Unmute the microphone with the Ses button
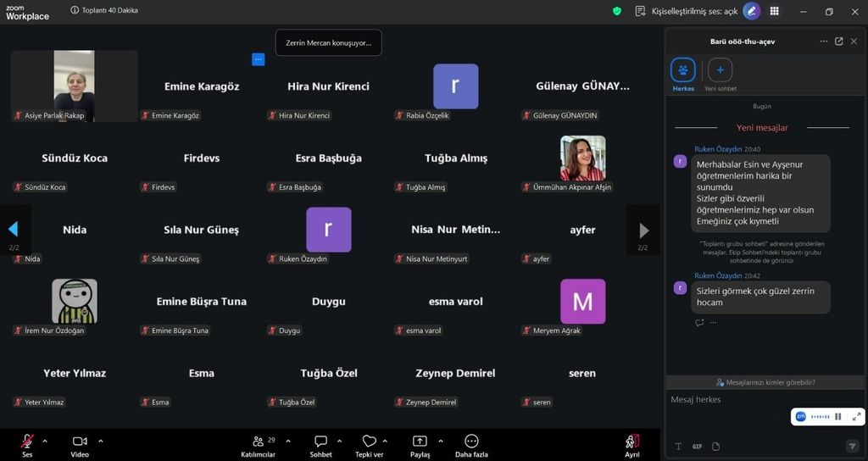Image resolution: width=868 pixels, height=461 pixels. [27, 442]
